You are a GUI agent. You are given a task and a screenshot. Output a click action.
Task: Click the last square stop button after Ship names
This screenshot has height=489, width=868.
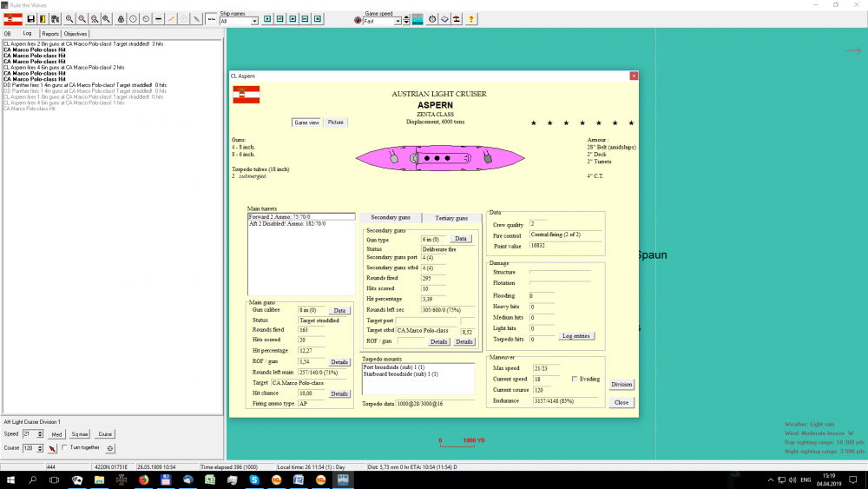(318, 19)
